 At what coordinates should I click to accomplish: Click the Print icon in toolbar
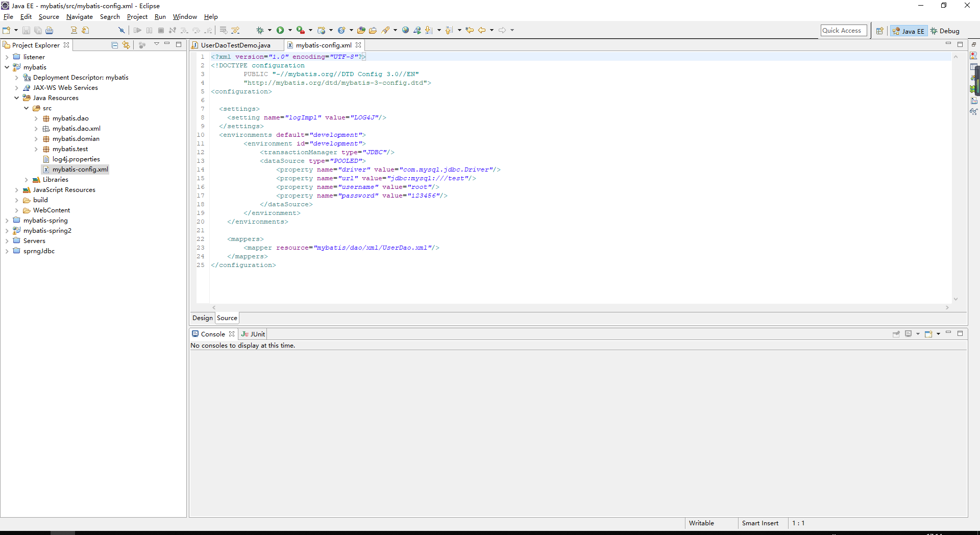(x=50, y=30)
